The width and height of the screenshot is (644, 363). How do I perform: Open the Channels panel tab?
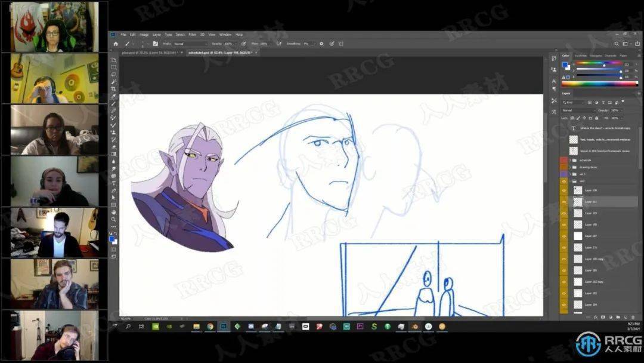611,56
